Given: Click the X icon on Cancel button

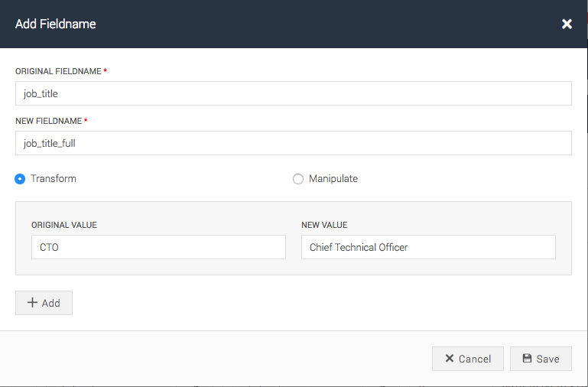Looking at the screenshot, I should click(450, 359).
